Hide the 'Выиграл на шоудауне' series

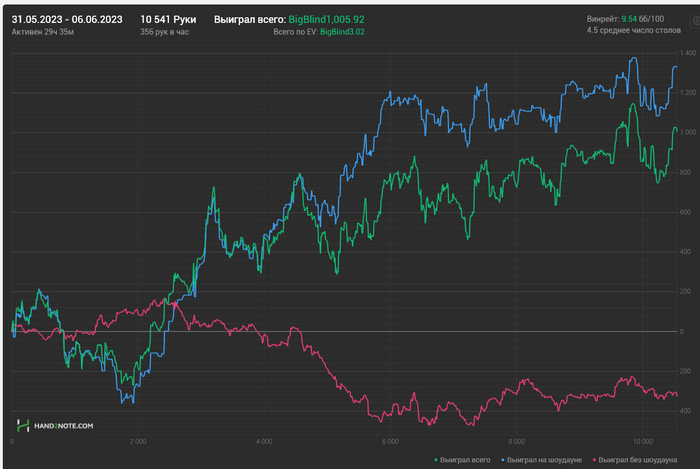click(544, 460)
